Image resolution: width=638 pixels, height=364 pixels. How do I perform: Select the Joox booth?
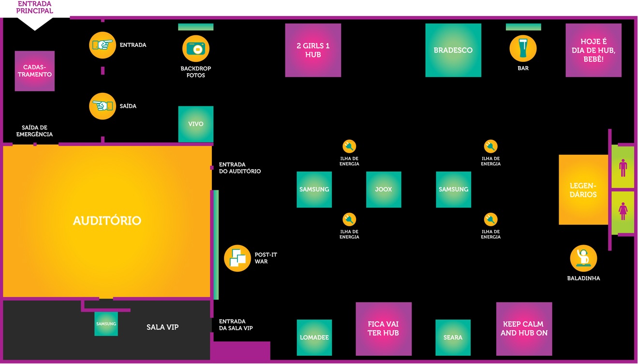(x=384, y=189)
